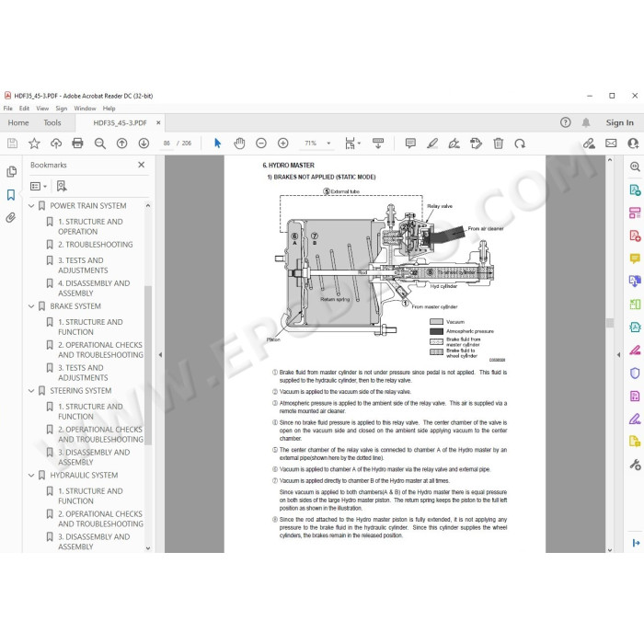Viewport: 644px width, 644px height.
Task: Click document vertical scrollbar thumb
Action: pos(610,323)
